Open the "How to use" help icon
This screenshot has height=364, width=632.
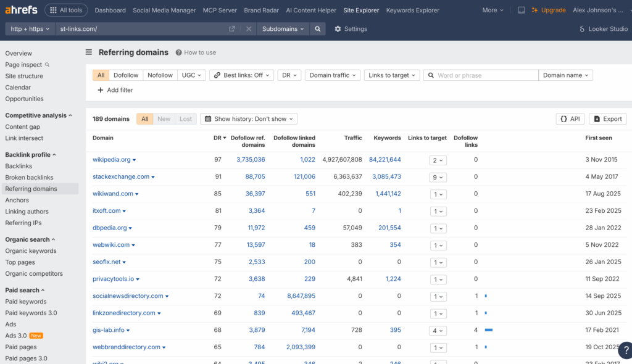179,52
